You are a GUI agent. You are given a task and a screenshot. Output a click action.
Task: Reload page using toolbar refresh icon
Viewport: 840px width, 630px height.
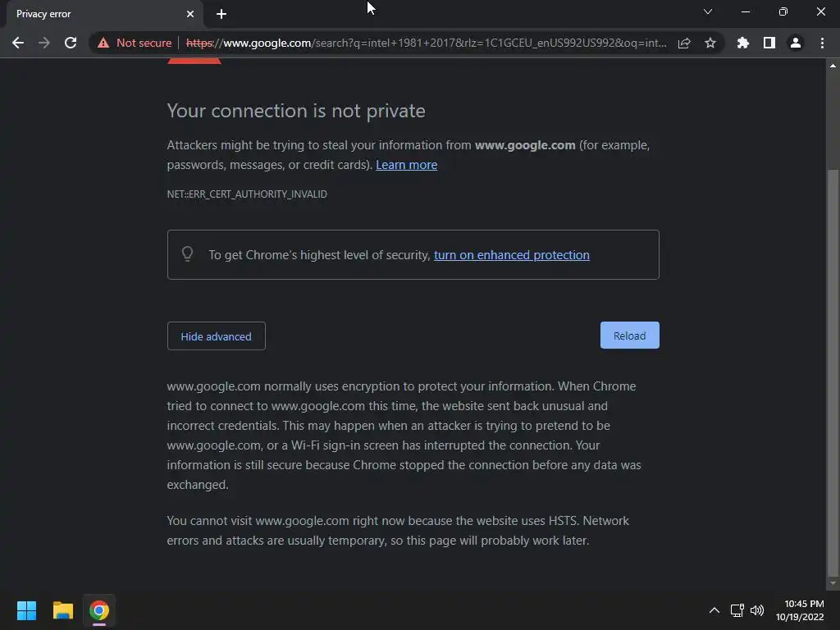pos(71,43)
